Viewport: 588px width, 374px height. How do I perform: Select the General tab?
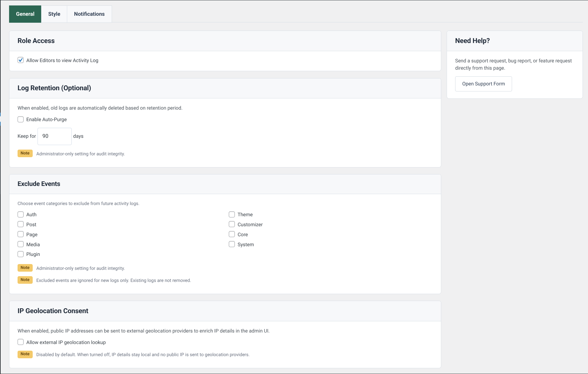[x=25, y=14]
